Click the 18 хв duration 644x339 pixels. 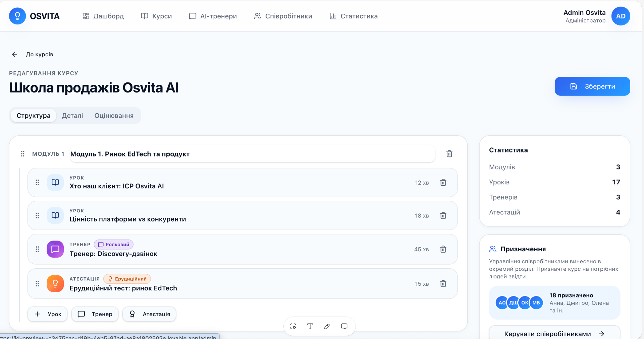point(422,216)
